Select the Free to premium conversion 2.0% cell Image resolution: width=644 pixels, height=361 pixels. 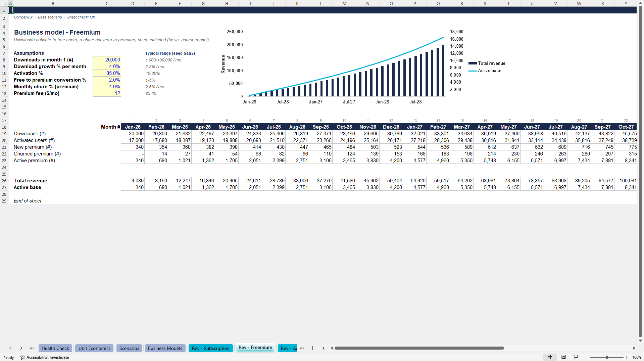107,80
